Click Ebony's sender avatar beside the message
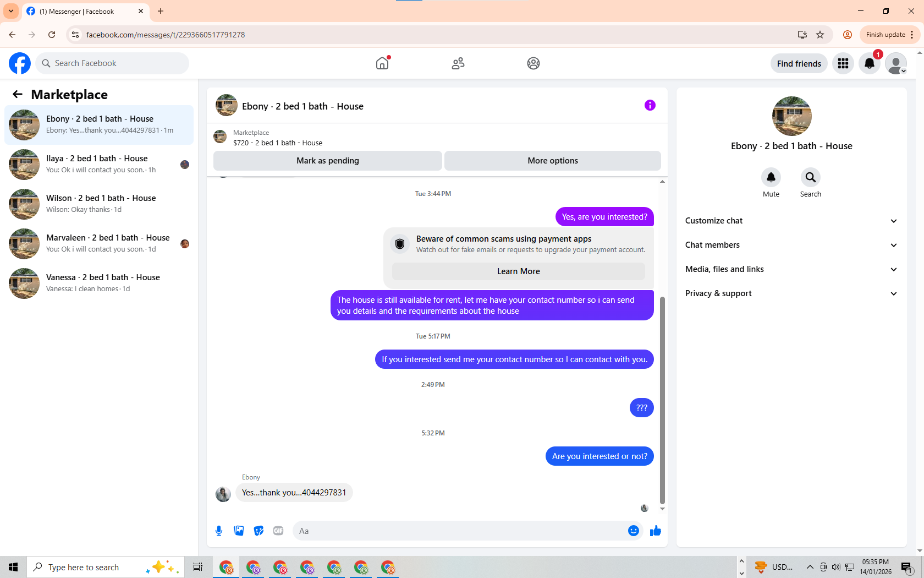Image resolution: width=924 pixels, height=578 pixels. click(x=223, y=494)
